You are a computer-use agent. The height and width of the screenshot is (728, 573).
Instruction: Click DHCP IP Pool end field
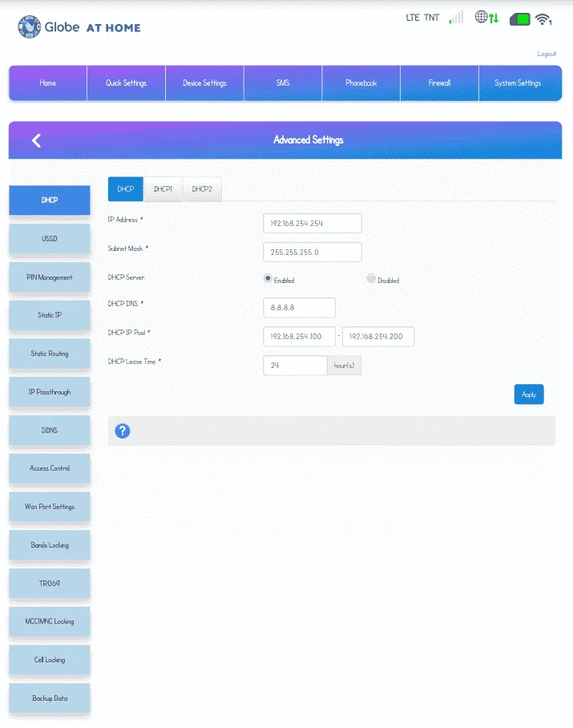[x=378, y=337]
